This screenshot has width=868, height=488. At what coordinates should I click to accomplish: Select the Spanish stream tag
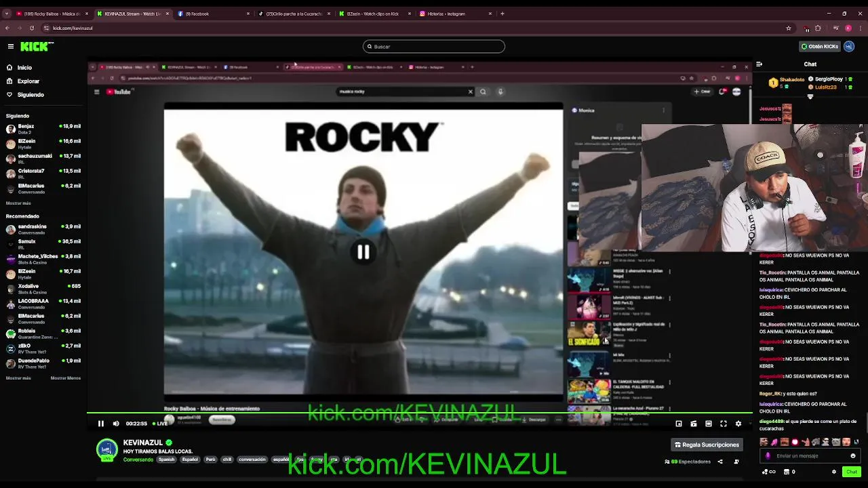tap(166, 460)
